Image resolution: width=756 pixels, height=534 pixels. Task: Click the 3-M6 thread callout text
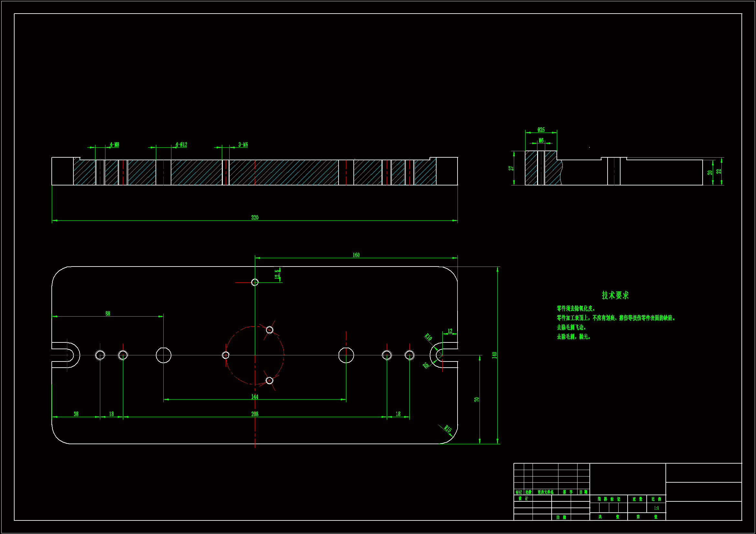coord(243,144)
